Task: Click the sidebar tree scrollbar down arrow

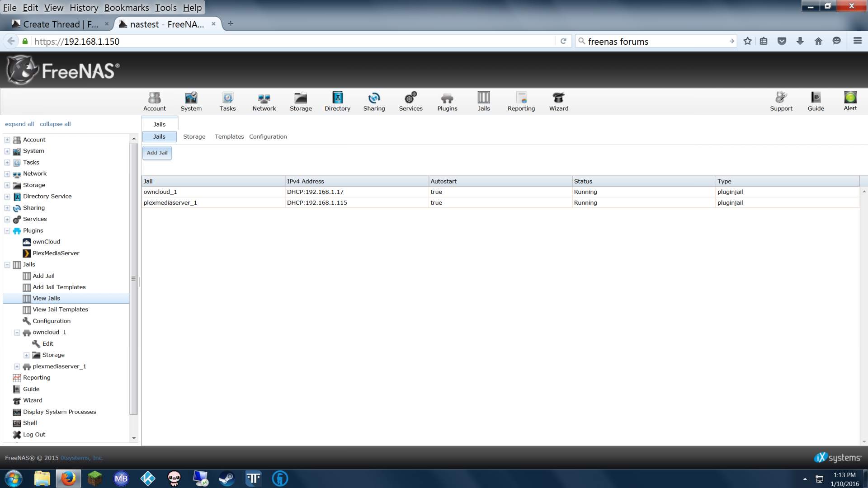Action: tap(134, 438)
